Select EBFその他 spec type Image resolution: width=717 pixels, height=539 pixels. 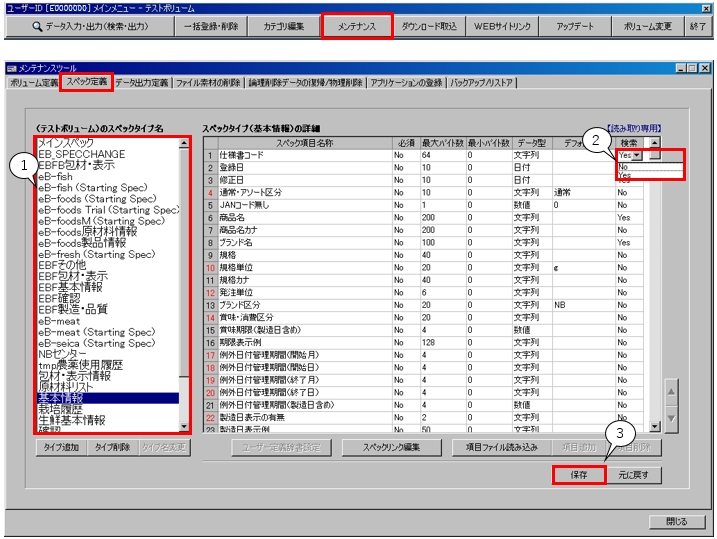click(x=108, y=265)
